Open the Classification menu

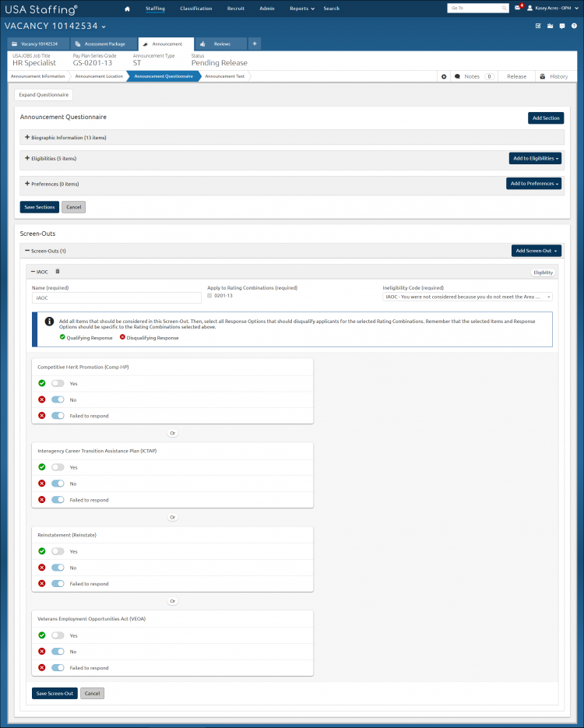(x=196, y=9)
